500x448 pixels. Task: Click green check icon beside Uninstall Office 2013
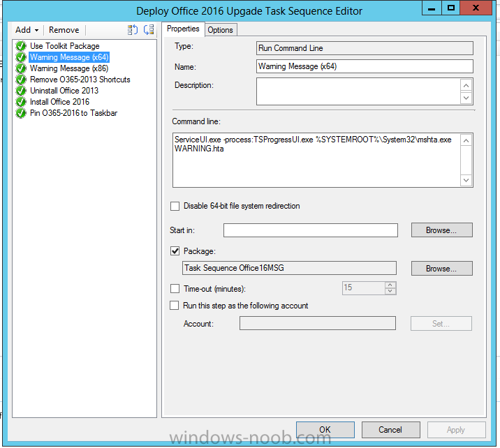click(21, 91)
